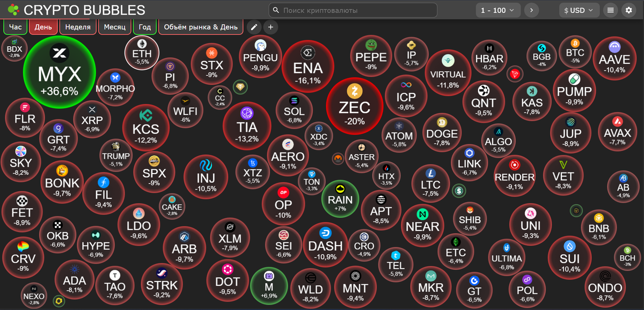Open the JUP bubble

(x=570, y=133)
